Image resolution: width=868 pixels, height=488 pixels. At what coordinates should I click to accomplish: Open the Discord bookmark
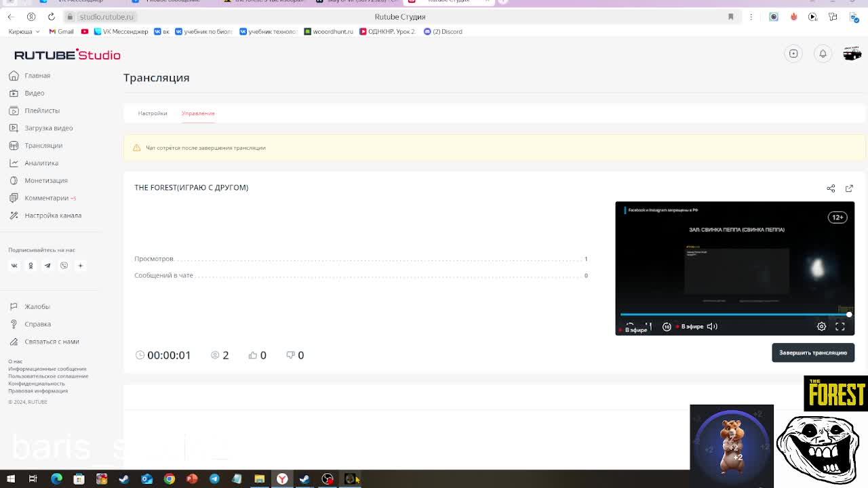click(443, 32)
